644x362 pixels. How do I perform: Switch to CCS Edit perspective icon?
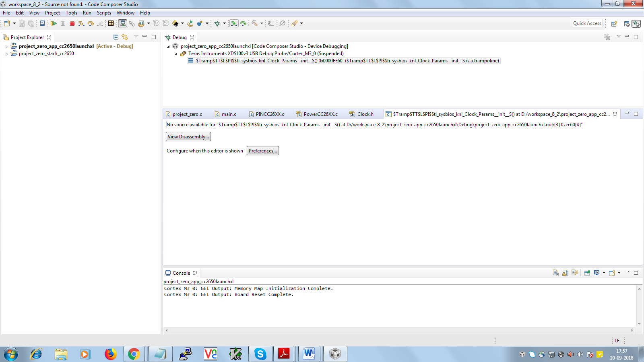point(627,24)
